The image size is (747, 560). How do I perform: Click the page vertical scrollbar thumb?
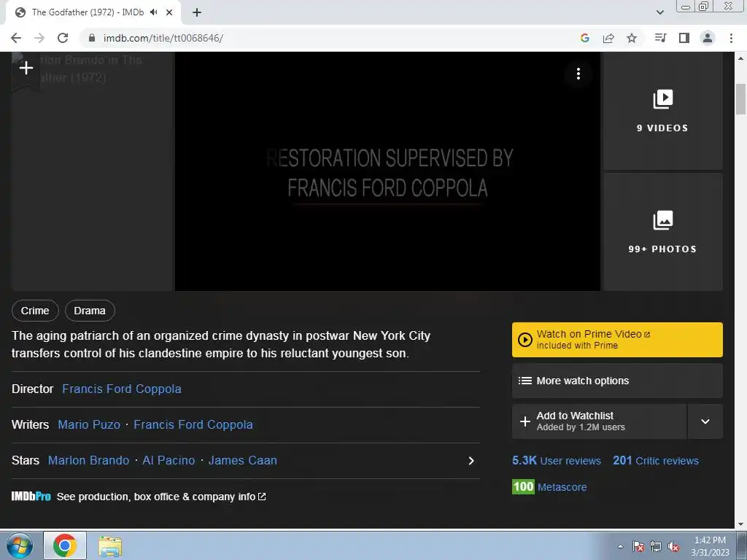click(x=741, y=98)
